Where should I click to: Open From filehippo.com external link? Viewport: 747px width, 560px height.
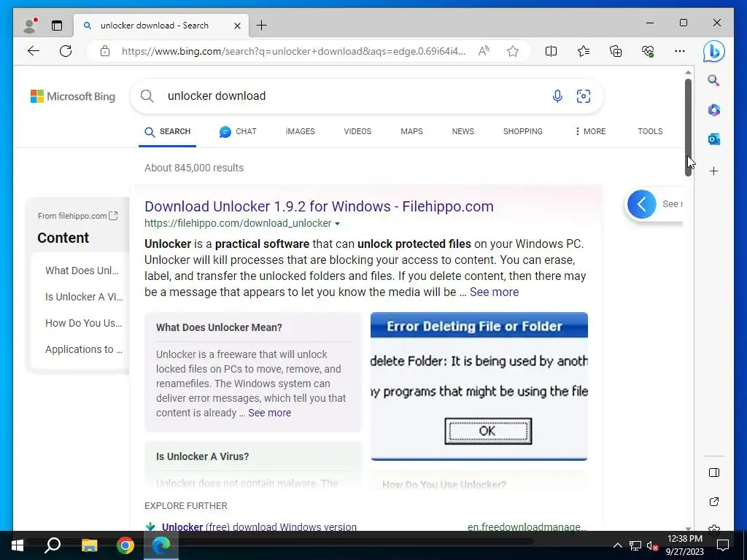click(77, 216)
